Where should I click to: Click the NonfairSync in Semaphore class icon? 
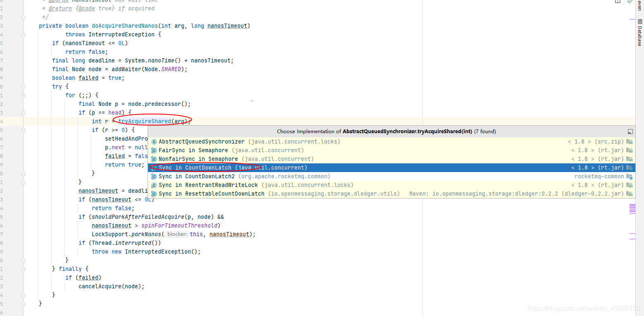(x=154, y=159)
